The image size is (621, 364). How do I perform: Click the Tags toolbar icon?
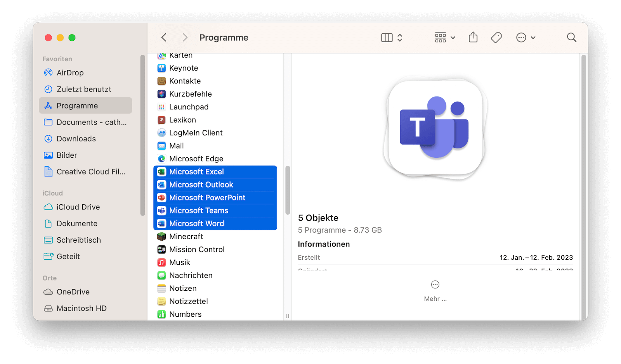[496, 38]
